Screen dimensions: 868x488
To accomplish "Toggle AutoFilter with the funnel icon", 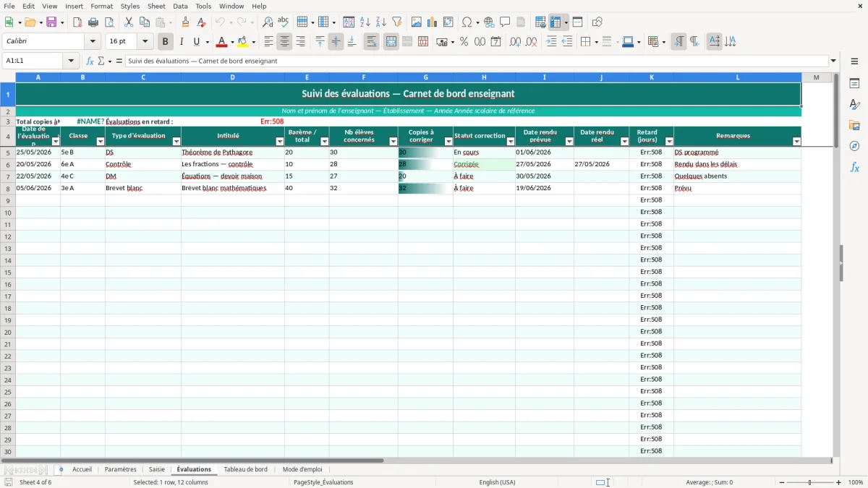I will pyautogui.click(x=396, y=22).
